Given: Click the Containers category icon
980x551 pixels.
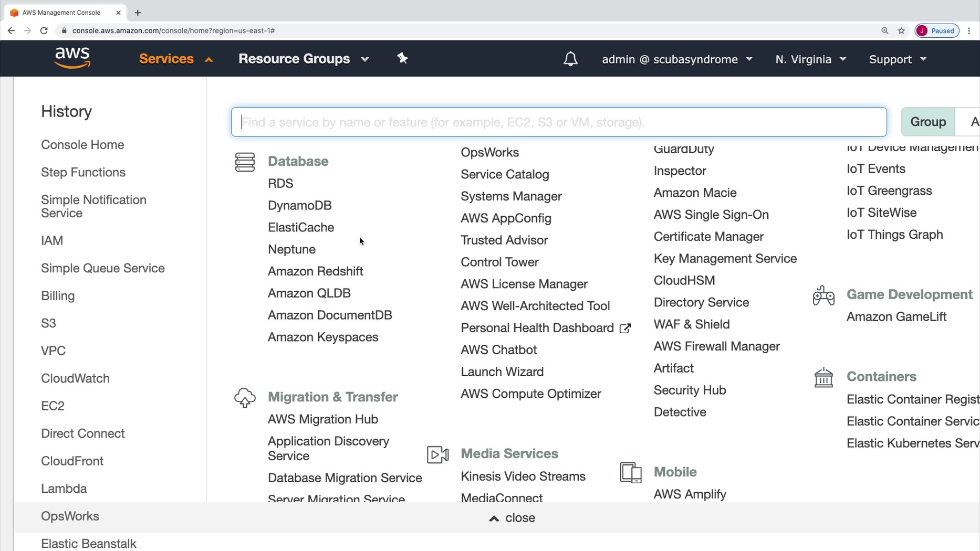Looking at the screenshot, I should click(823, 377).
